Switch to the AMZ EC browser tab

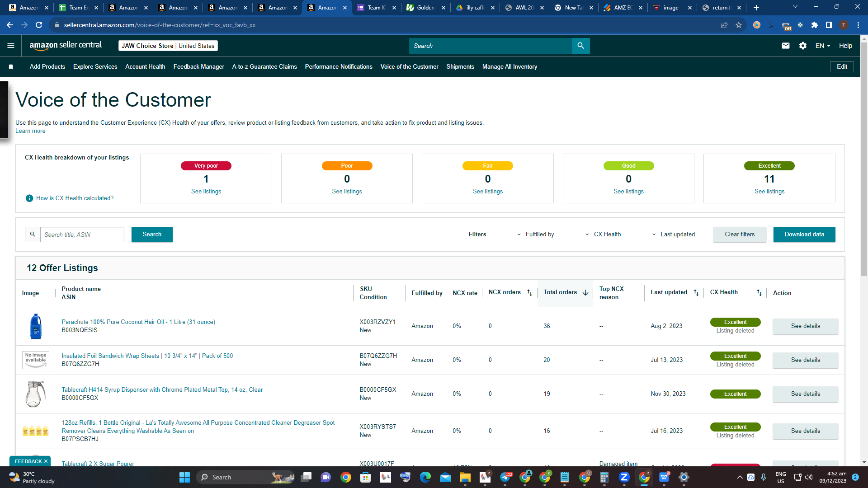click(x=623, y=8)
